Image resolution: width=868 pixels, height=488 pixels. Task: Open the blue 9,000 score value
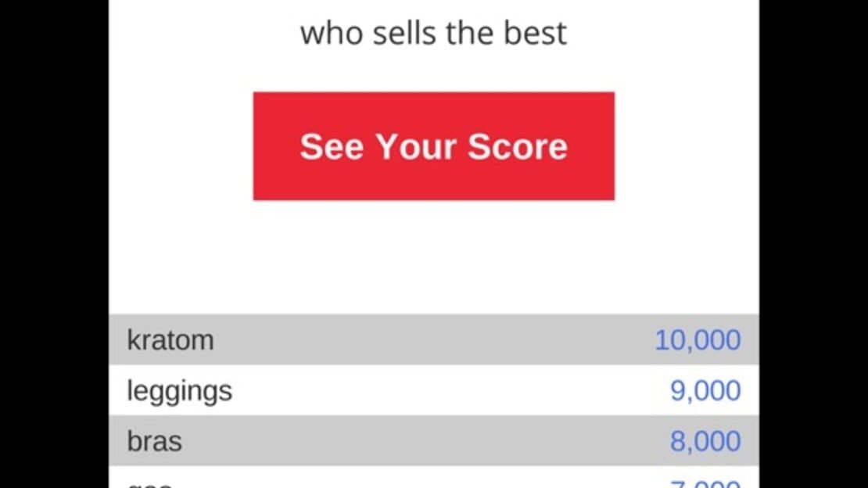(x=705, y=390)
